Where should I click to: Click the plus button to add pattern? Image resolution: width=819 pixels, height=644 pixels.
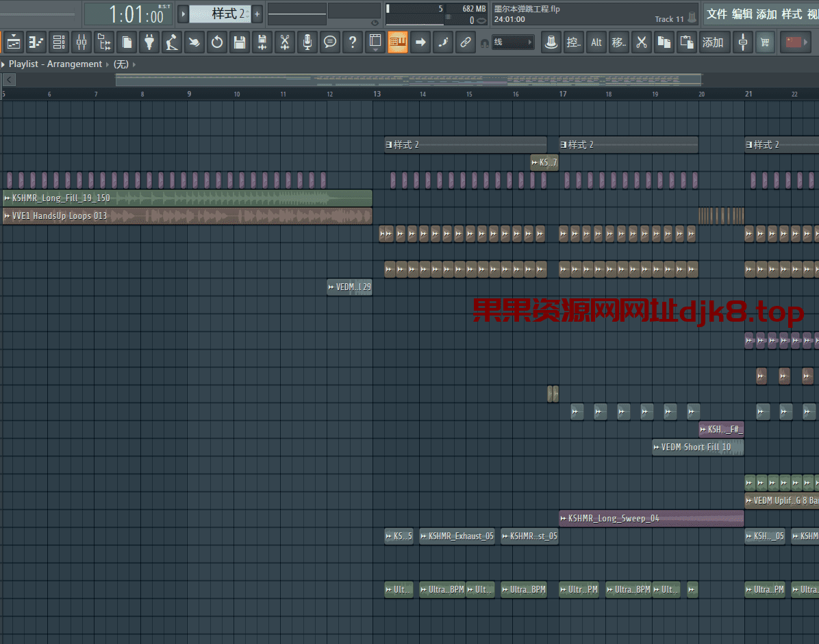(257, 14)
